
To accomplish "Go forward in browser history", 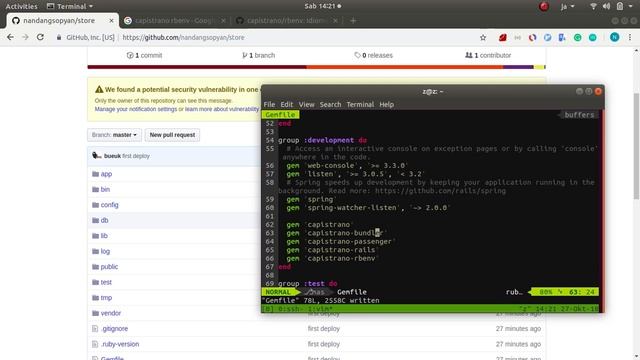I will [x=25, y=37].
